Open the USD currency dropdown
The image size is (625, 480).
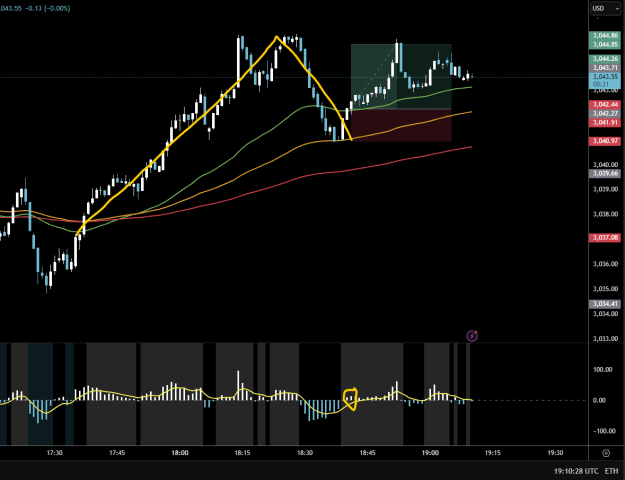[605, 8]
